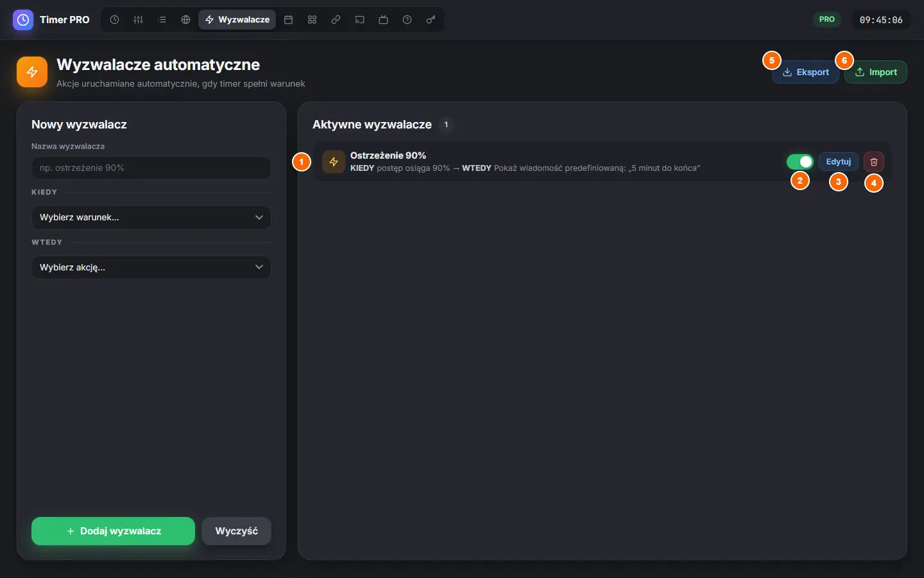
Task: Open the TV display tab
Action: [383, 20]
